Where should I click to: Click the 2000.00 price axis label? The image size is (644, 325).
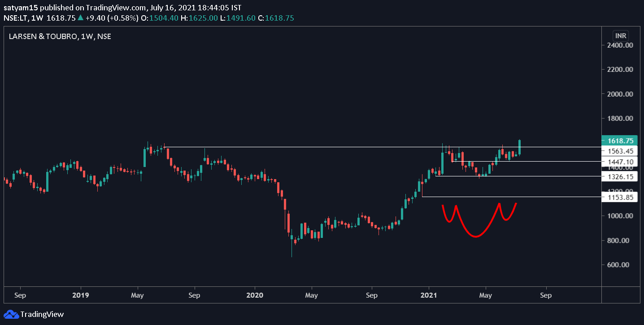(x=620, y=94)
